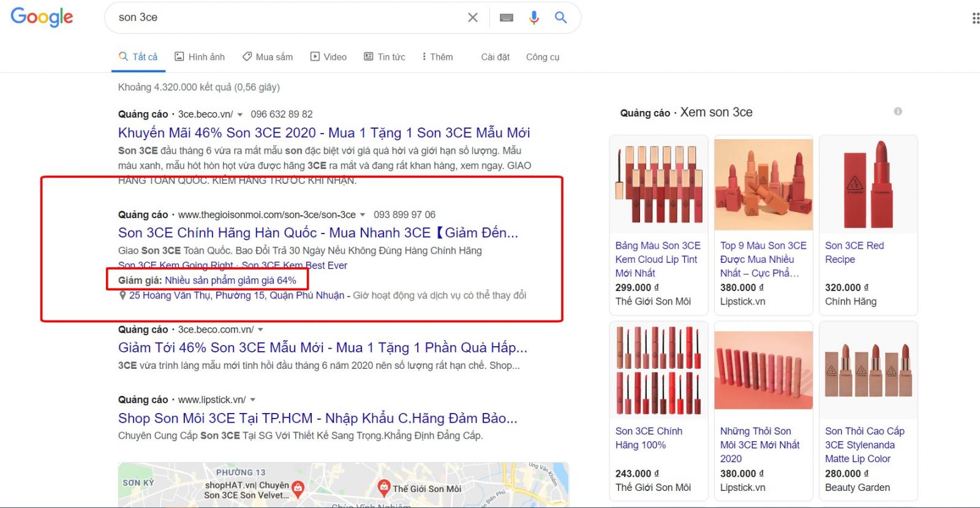Click the 299.000 đ price
Viewport: 980px width, 508px height.
637,287
